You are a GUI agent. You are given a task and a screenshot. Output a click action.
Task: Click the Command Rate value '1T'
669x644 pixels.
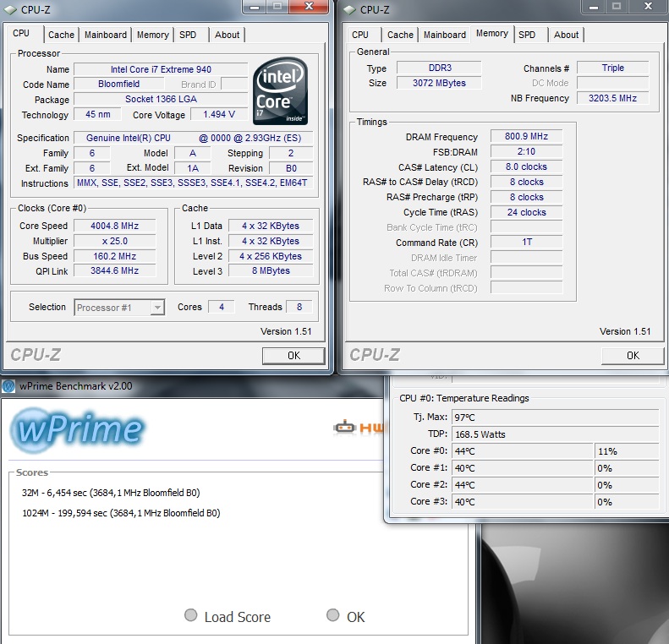[527, 242]
